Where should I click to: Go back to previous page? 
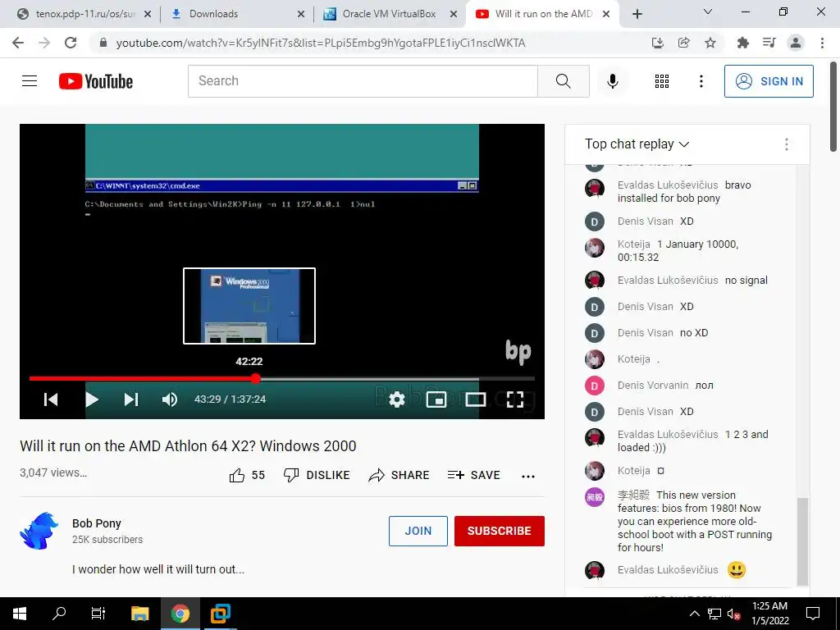pos(18,43)
